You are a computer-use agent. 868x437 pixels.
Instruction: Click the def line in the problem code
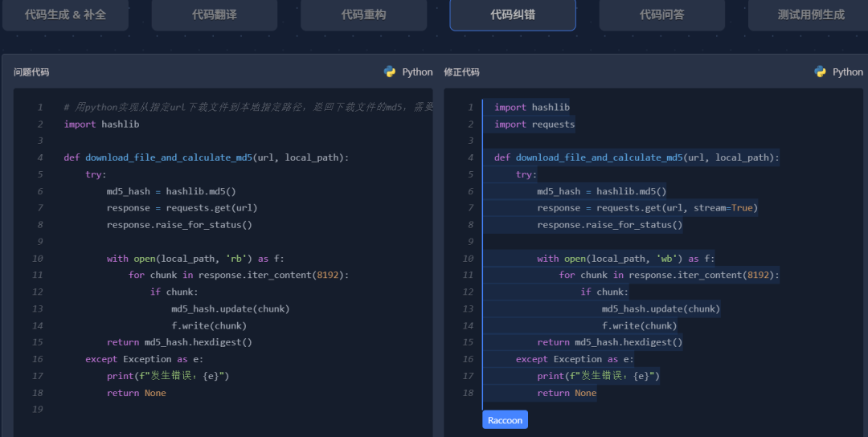207,157
